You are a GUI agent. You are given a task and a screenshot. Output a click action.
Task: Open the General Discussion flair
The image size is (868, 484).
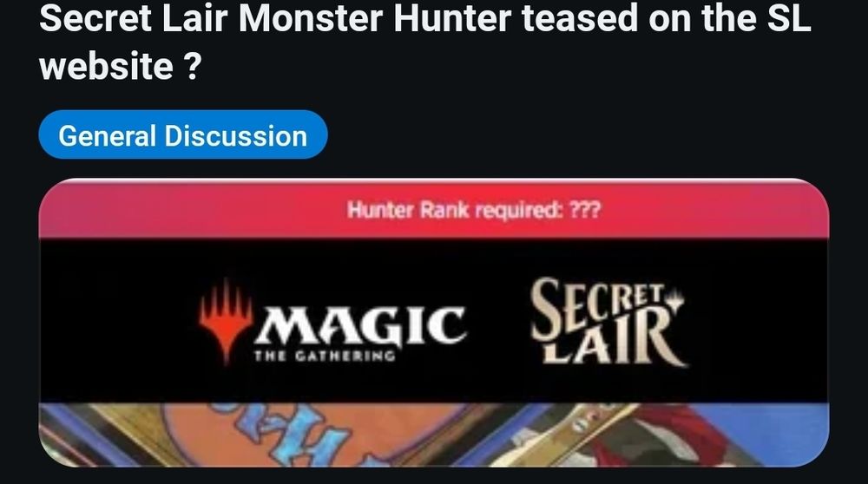coord(183,135)
